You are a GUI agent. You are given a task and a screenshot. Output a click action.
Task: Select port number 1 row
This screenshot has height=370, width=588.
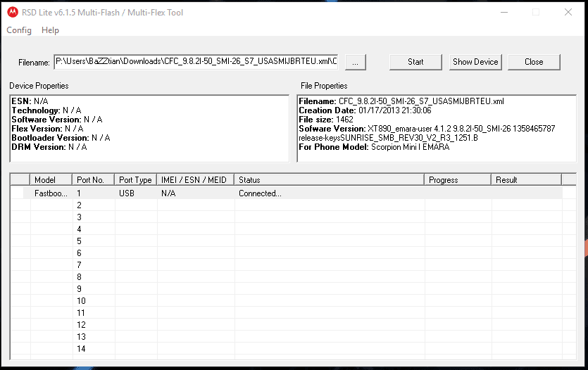pos(287,193)
